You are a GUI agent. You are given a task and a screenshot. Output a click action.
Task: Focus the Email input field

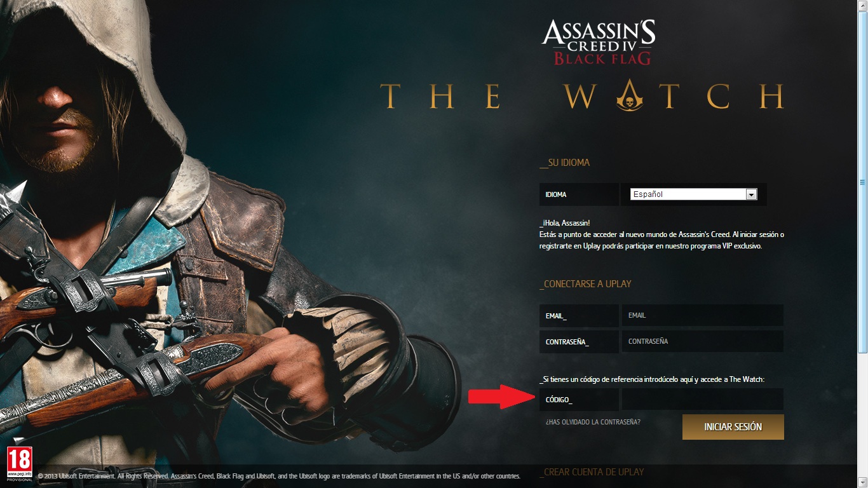[x=702, y=315]
